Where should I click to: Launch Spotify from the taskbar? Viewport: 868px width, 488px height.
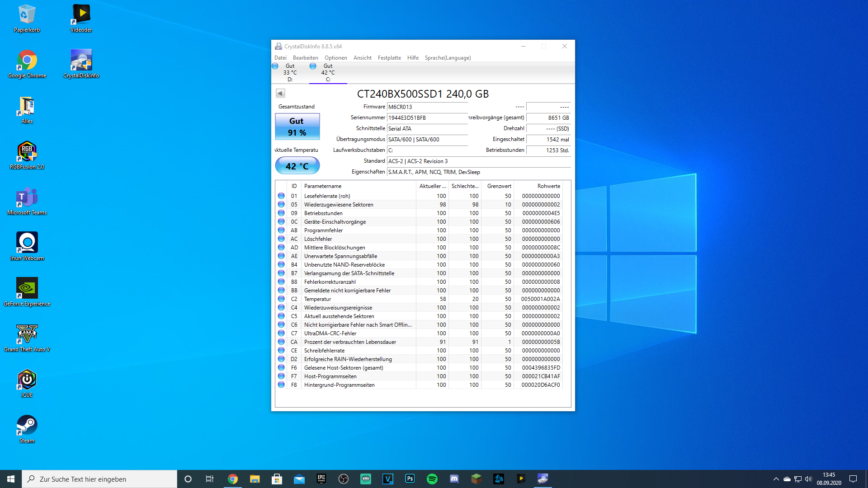(x=432, y=479)
